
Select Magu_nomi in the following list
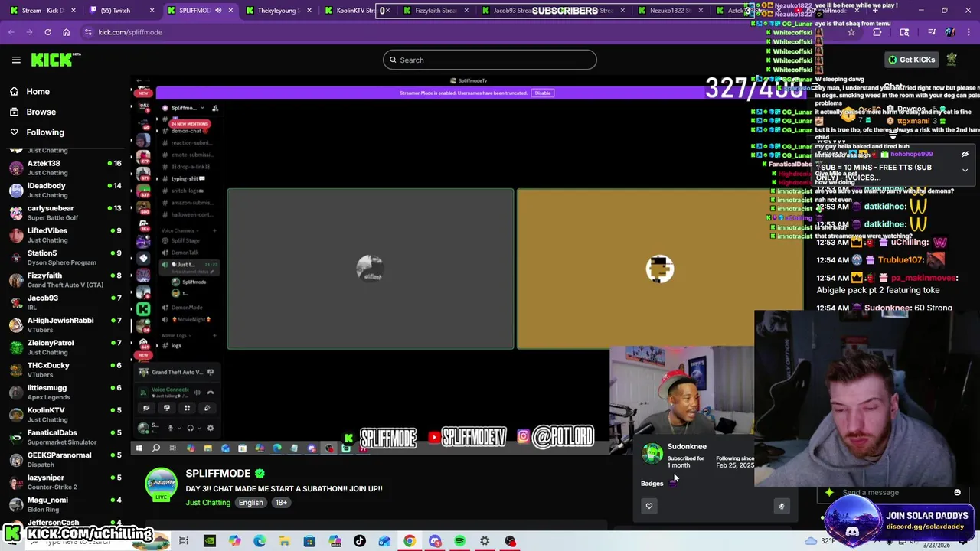65,504
